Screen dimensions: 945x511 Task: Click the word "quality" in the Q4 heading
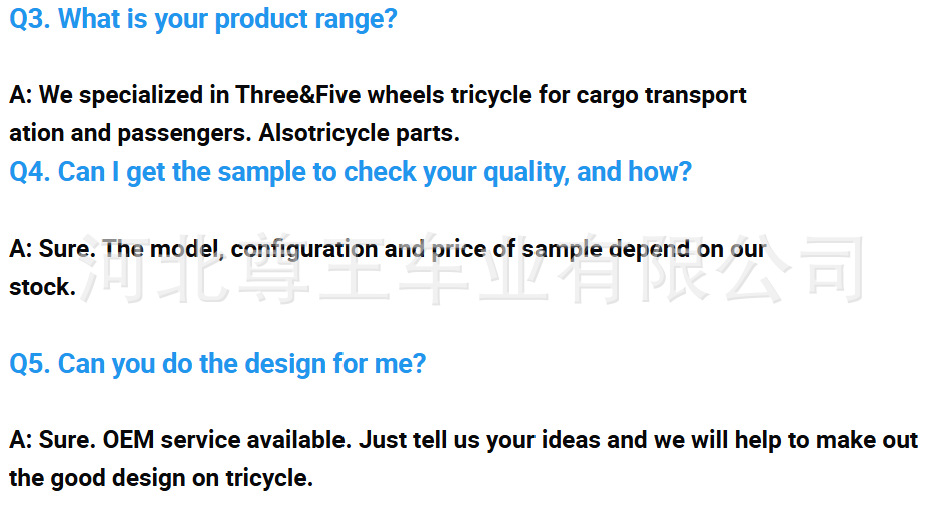click(526, 172)
